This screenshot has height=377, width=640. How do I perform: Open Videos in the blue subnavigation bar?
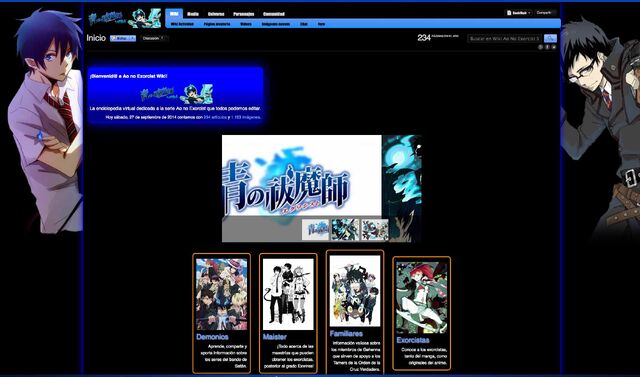pyautogui.click(x=246, y=24)
